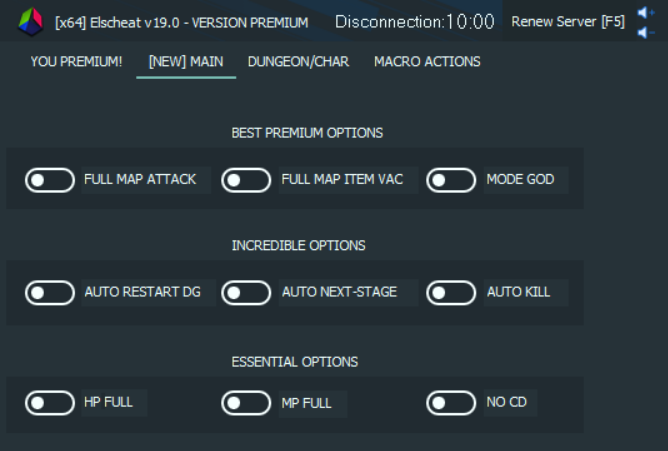Click the Elscheat v19.0 title text

[181, 22]
